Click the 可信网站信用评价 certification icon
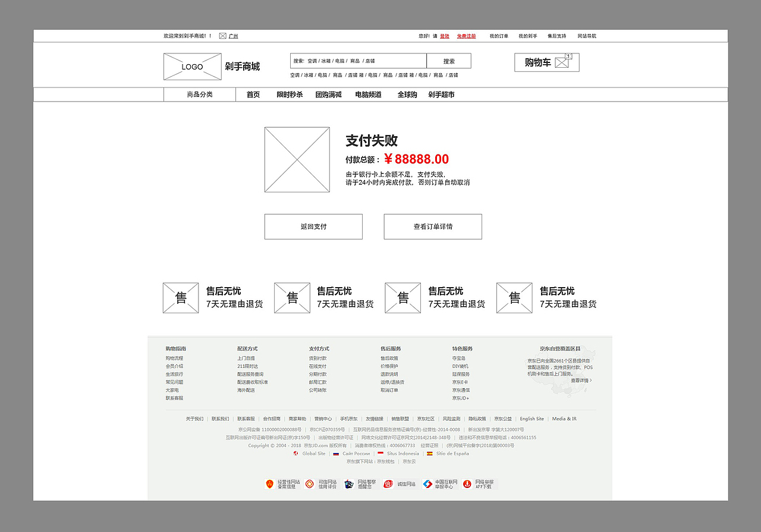This screenshot has width=761, height=532. 310,483
